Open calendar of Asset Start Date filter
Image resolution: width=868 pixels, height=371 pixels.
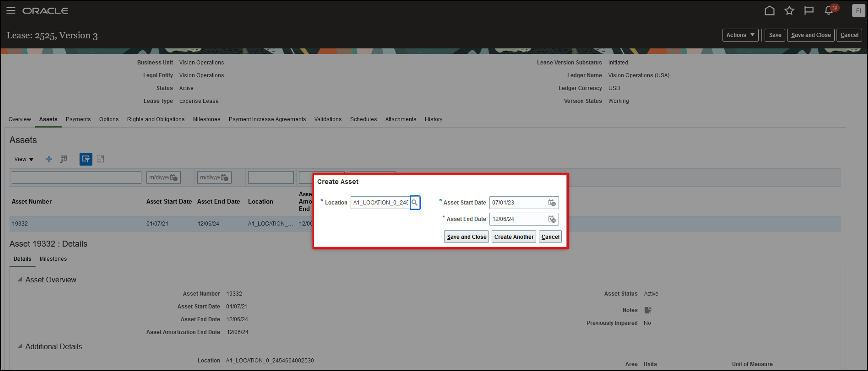pos(173,177)
